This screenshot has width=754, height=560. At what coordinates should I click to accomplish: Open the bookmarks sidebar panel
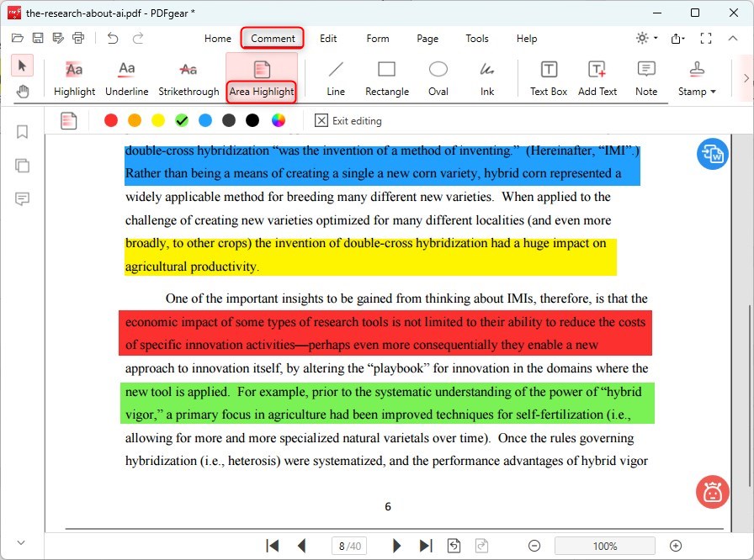(22, 132)
